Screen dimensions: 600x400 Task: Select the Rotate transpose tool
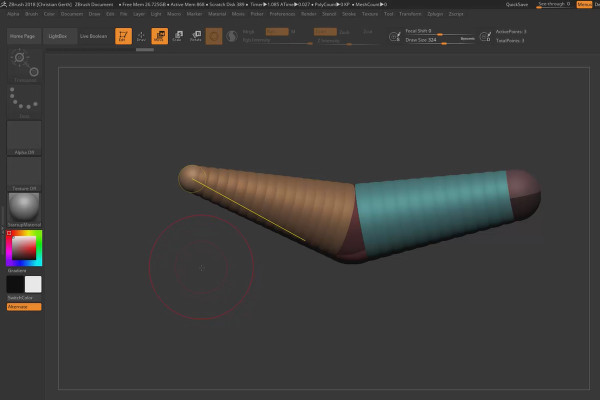[196, 36]
